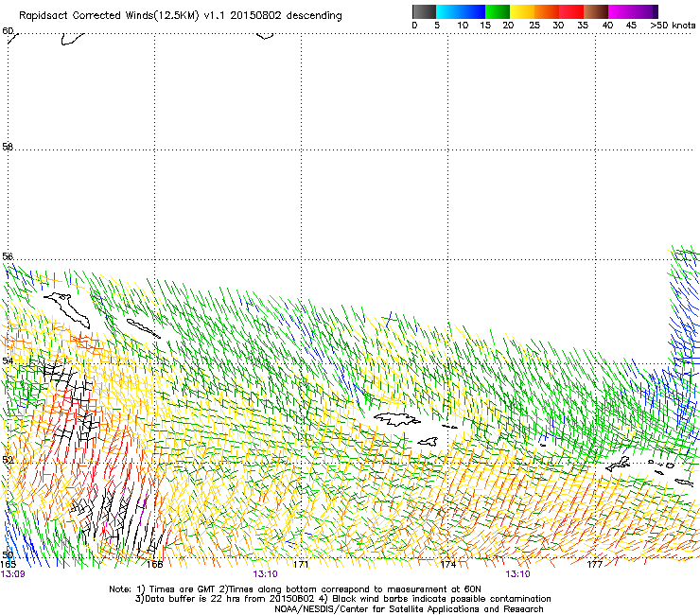700x615 pixels.
Task: Click the large island outline between longitudes 171 and 174
Action: point(396,419)
